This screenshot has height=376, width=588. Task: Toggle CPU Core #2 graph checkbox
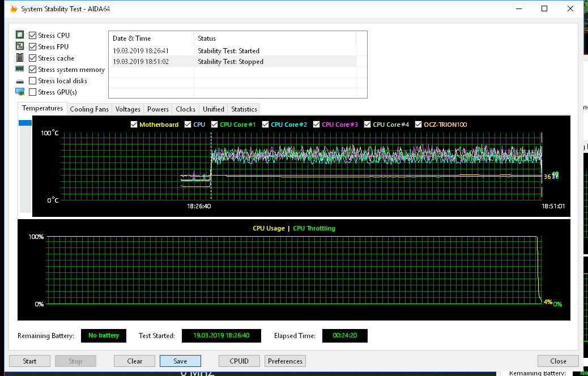coord(266,125)
